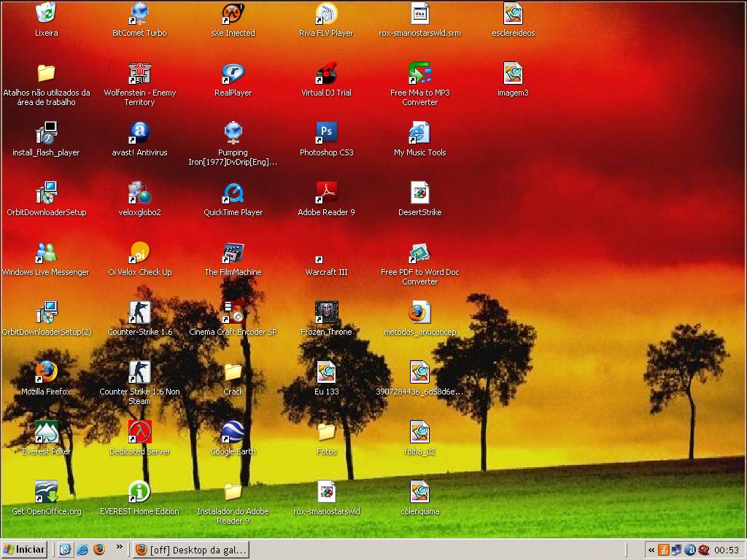Show hidden system tray icons
747x560 pixels.
651,550
